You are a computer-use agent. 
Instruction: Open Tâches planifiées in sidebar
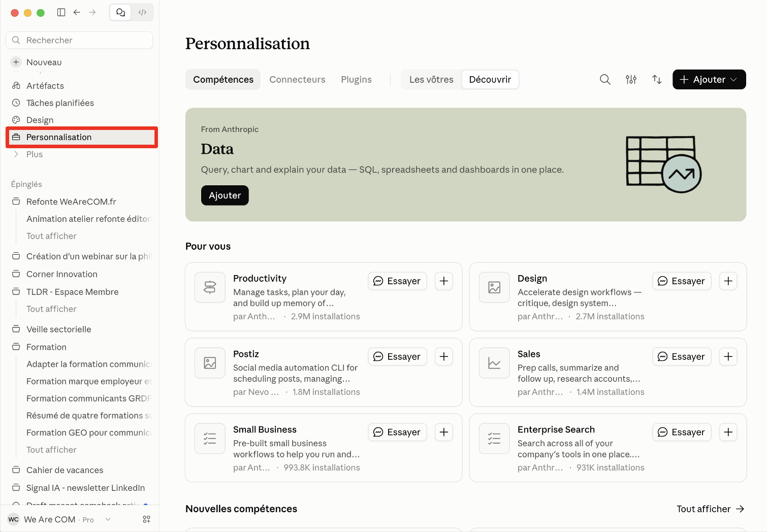click(79, 103)
